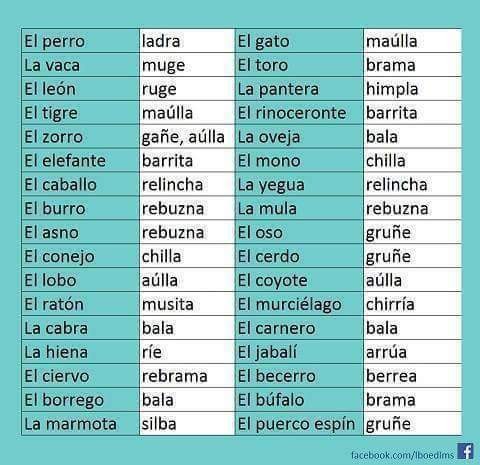Select the 'El elefante' cell
480x465 pixels.
click(80, 161)
